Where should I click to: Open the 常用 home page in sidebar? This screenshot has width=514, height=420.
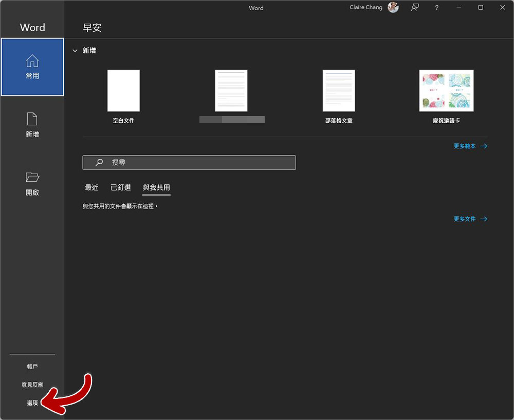[x=32, y=67]
